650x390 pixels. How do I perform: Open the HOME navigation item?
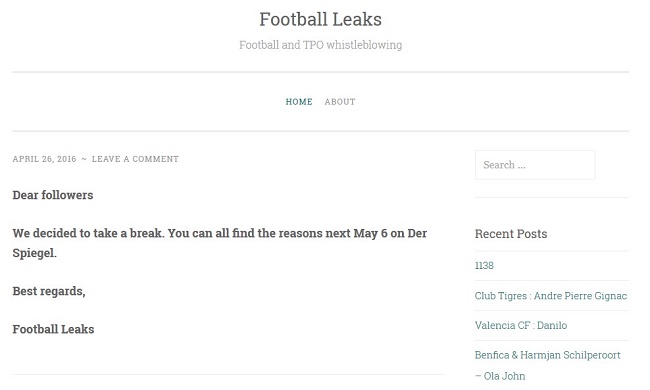point(299,102)
